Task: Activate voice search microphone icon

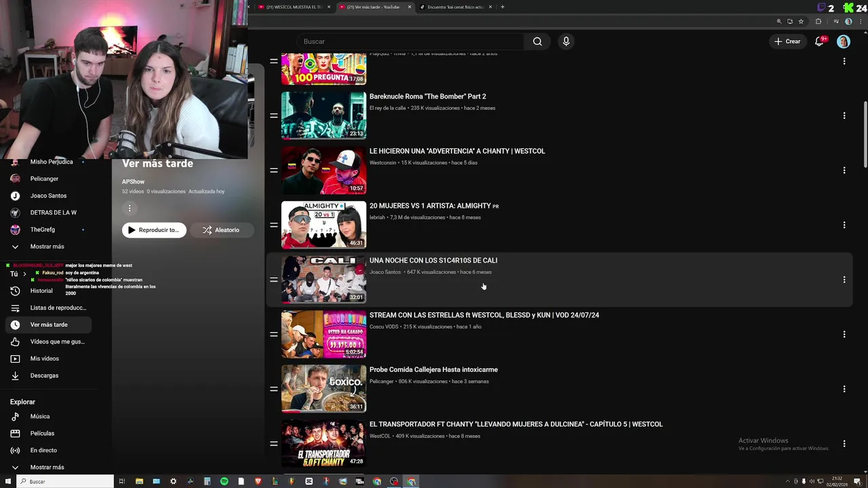Action: (566, 41)
